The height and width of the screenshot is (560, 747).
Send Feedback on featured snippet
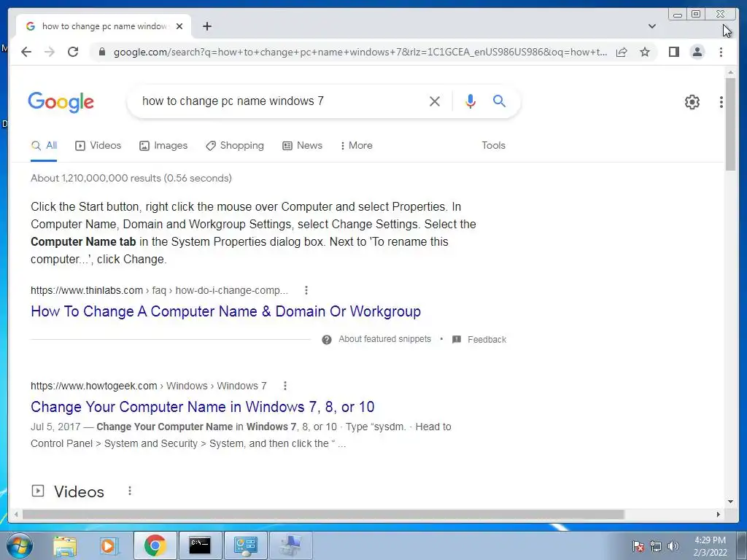(487, 340)
